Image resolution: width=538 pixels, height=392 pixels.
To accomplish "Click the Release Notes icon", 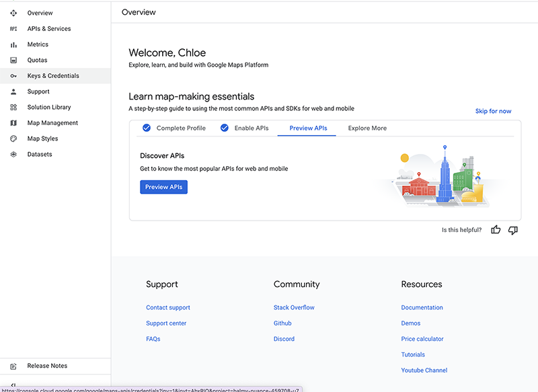I will [13, 366].
